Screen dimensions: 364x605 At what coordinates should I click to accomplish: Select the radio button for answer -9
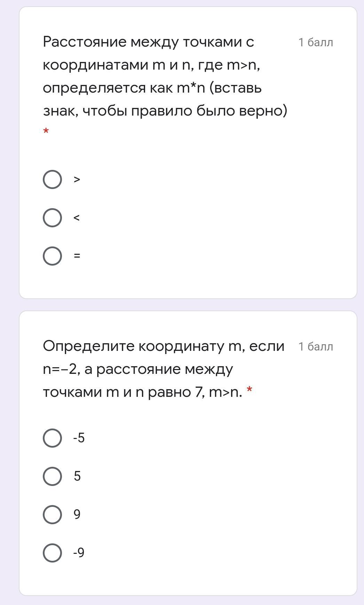coord(53,553)
